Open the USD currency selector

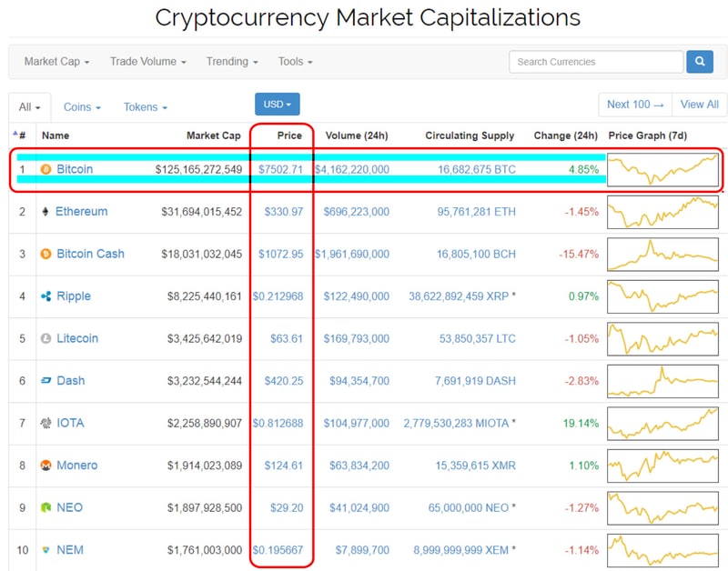point(277,105)
